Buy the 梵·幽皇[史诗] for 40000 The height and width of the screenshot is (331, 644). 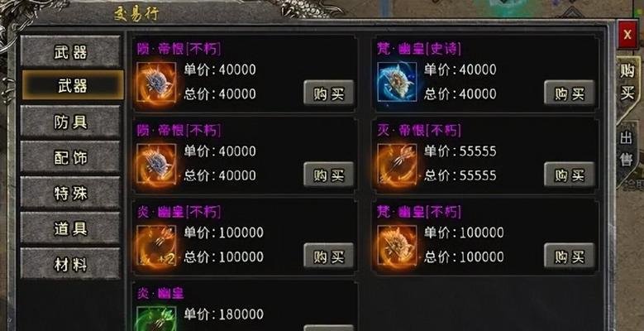click(570, 93)
